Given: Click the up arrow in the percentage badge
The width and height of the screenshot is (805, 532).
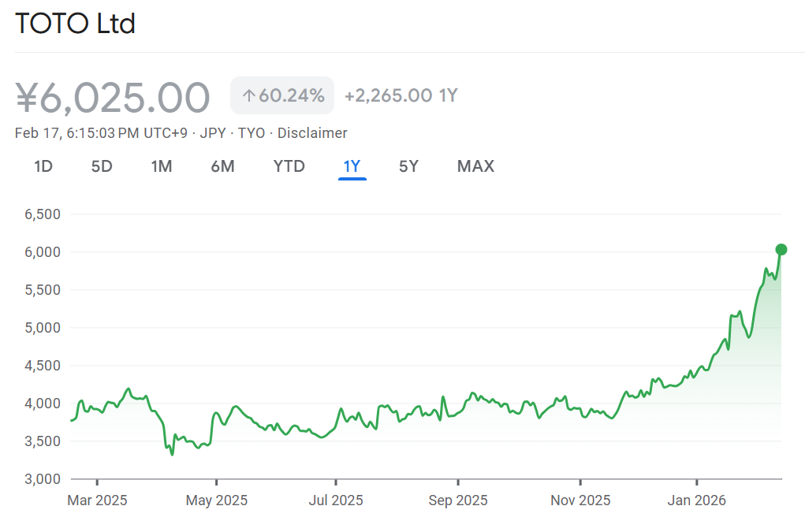Looking at the screenshot, I should (x=248, y=96).
